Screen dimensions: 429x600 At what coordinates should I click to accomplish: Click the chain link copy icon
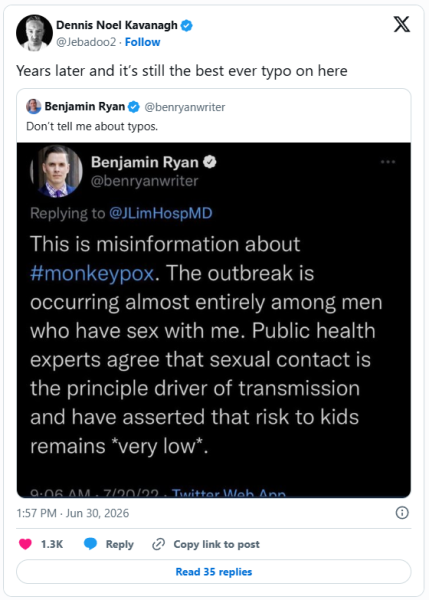click(x=158, y=544)
